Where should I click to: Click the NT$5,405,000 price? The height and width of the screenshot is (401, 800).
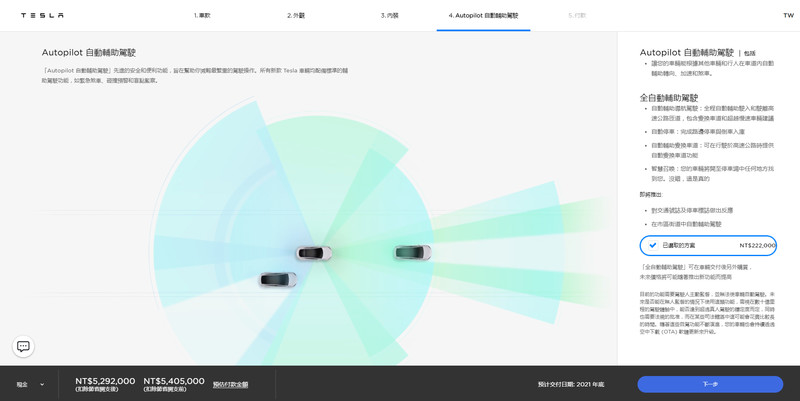[174, 381]
